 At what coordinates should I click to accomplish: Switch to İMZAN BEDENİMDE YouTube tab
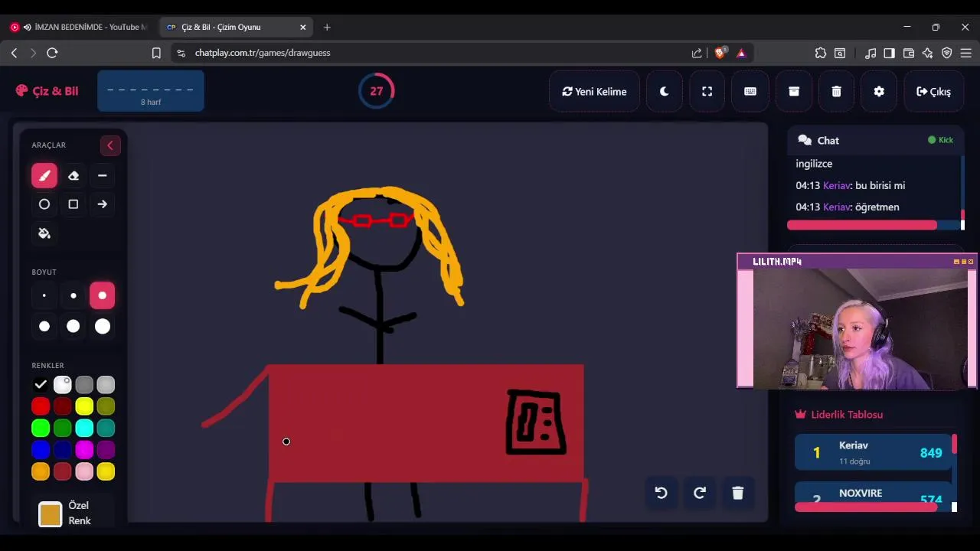(79, 27)
